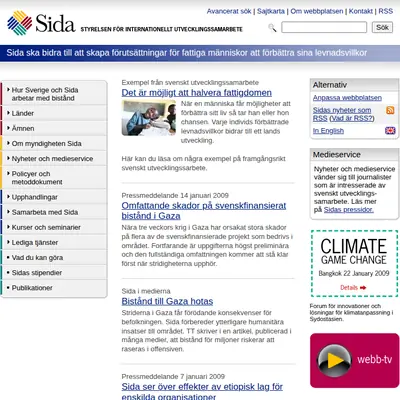Screen dimensions: 400x400
Task: Click the red arrow next to Details
Action: point(363,287)
